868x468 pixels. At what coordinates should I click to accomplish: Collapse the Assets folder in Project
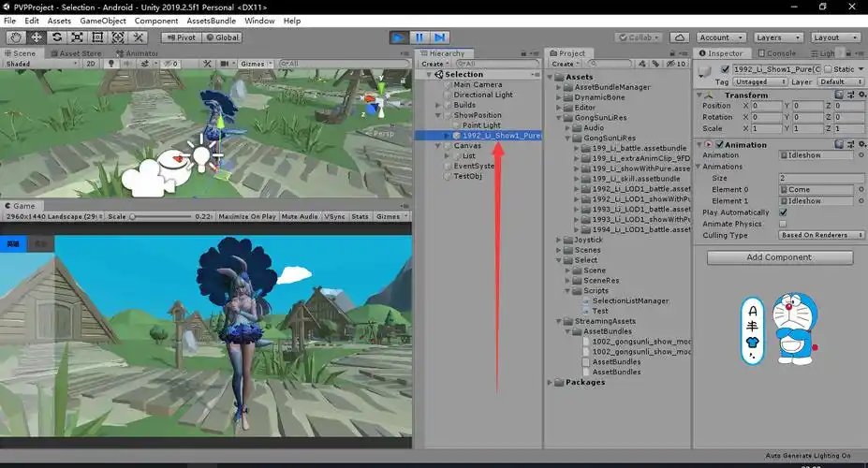tap(550, 77)
